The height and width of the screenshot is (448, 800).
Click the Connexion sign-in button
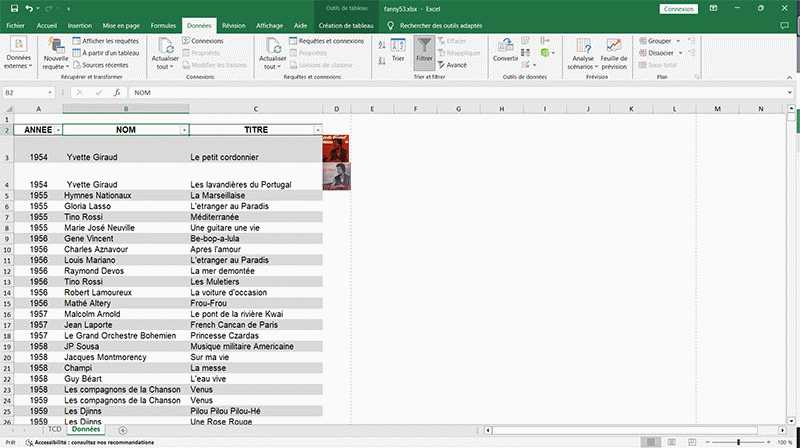point(679,9)
